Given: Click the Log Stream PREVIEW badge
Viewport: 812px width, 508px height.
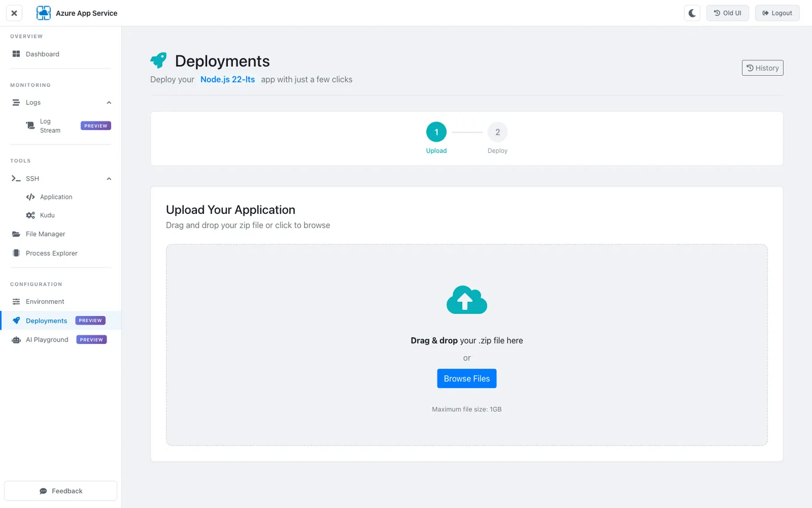Looking at the screenshot, I should coord(96,126).
